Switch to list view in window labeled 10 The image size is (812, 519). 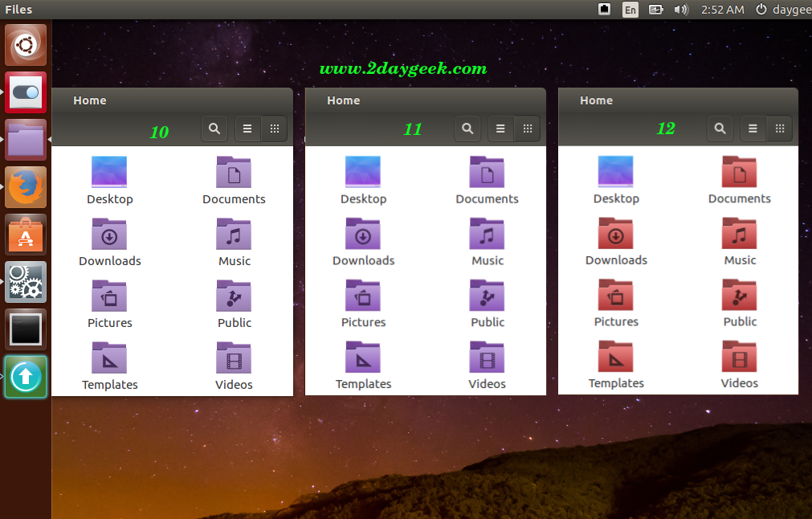click(x=248, y=129)
